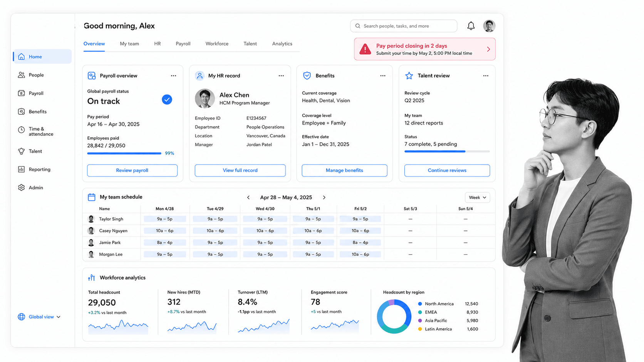Open the People sidebar icon

[x=22, y=75]
